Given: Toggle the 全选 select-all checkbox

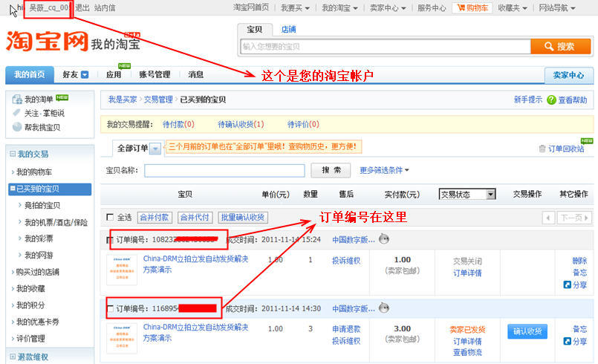Looking at the screenshot, I should click(x=110, y=217).
